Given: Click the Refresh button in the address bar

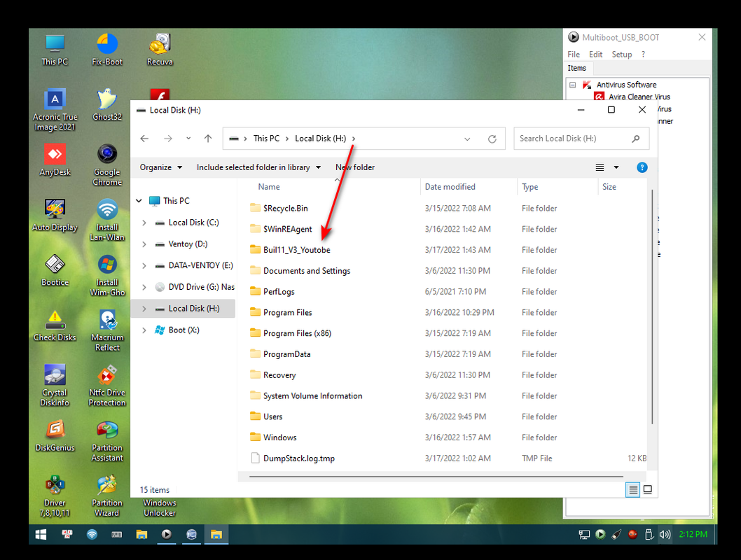Looking at the screenshot, I should point(492,139).
